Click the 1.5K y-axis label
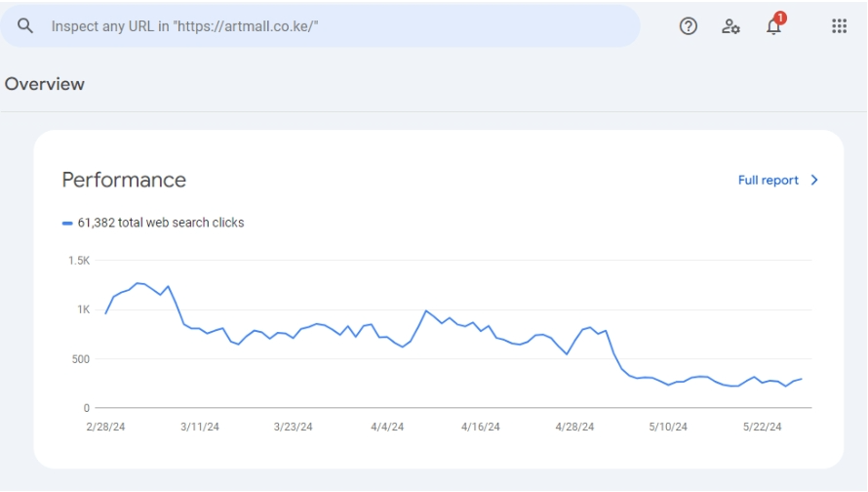Viewport: 868px width, 492px height. point(79,261)
